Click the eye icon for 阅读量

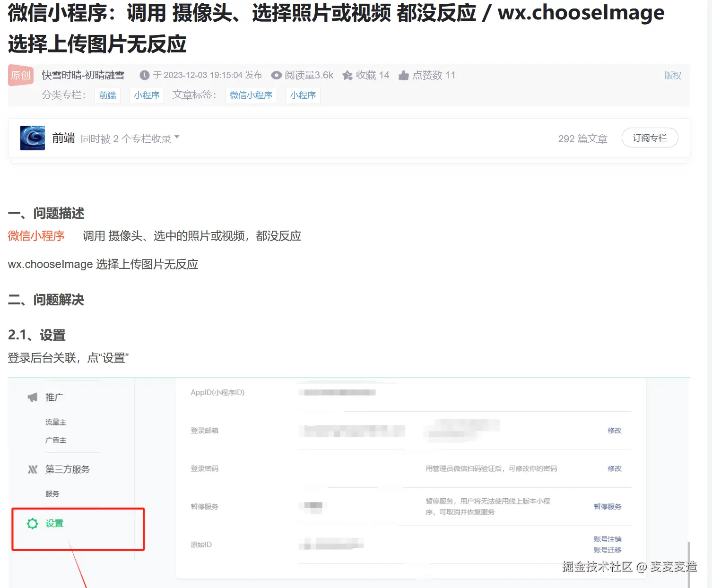click(x=277, y=75)
